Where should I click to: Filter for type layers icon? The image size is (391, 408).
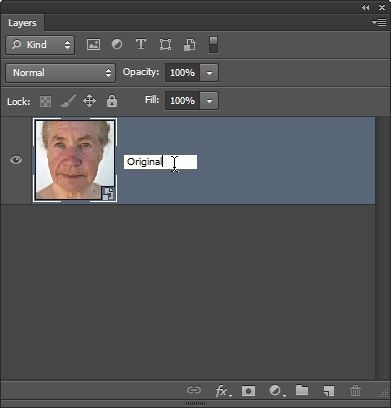(141, 44)
